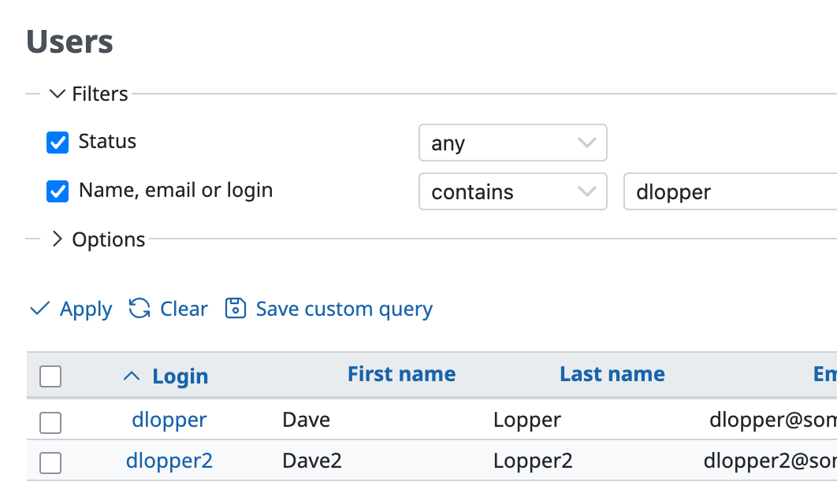Uncheck the Status filter checkbox
Screen dimensions: 837x504
pos(58,143)
